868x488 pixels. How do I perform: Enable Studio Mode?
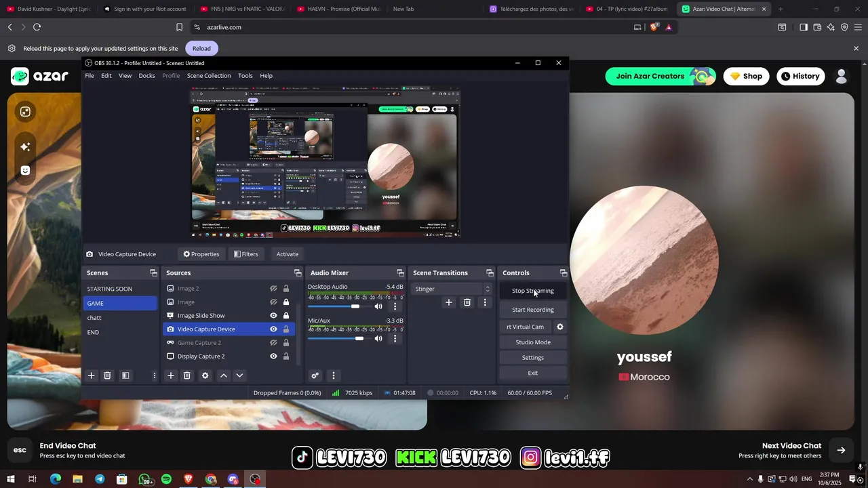click(x=533, y=342)
